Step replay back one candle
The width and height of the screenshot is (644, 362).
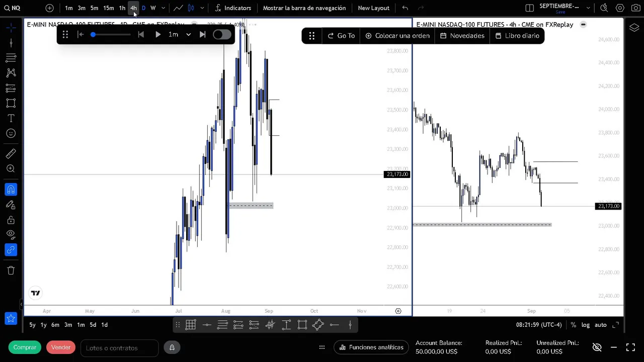pyautogui.click(x=141, y=35)
